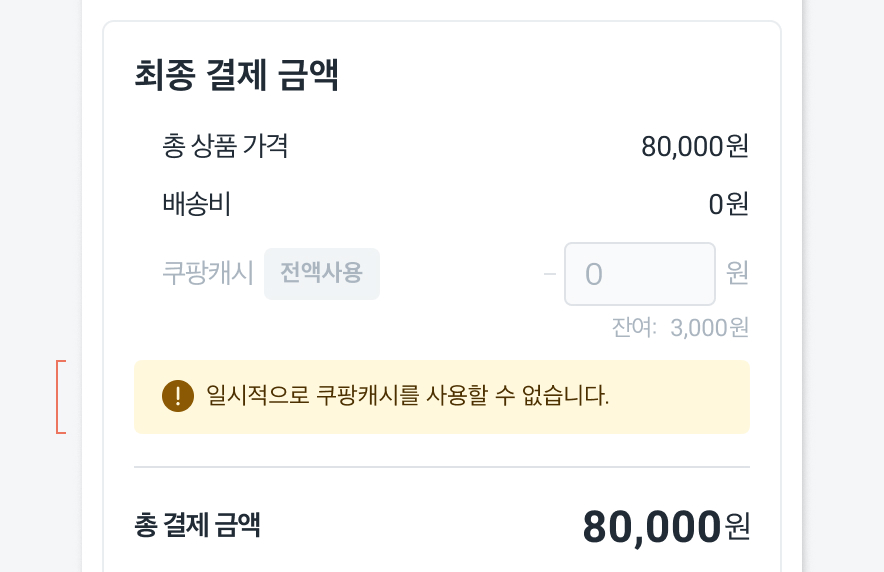Click the 잔여: 3,000원 balance text
The width and height of the screenshot is (884, 572).
(680, 327)
